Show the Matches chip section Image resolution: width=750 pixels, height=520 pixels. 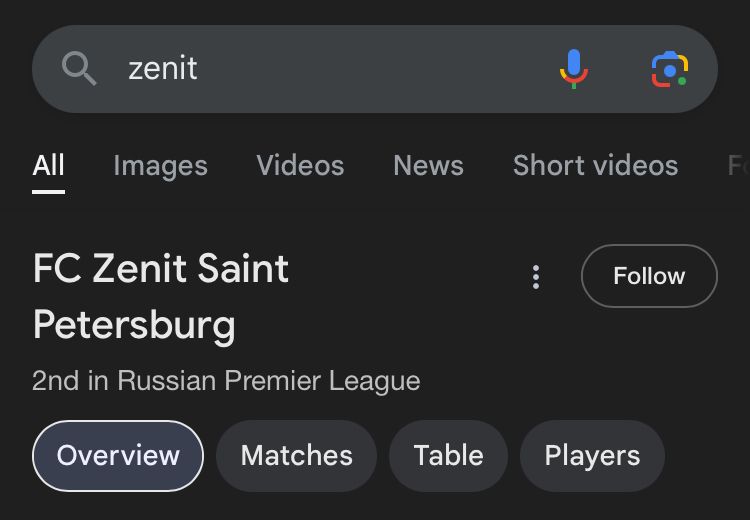click(296, 456)
